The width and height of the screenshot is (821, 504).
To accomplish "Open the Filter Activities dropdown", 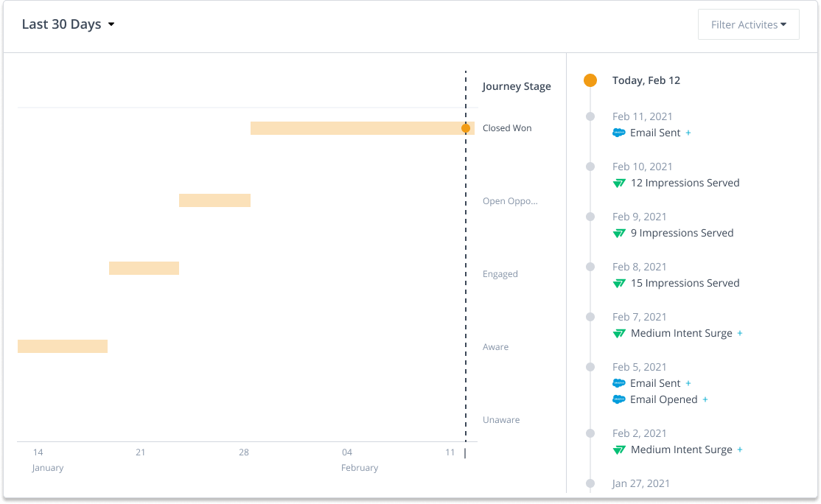I will (x=748, y=24).
